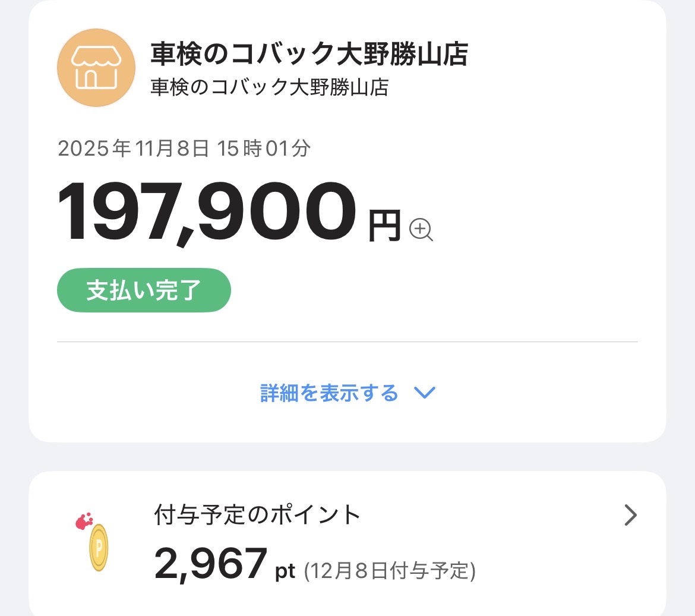Image resolution: width=695 pixels, height=616 pixels.
Task: Tap the green 支払い完了 status badge
Action: [x=144, y=290]
